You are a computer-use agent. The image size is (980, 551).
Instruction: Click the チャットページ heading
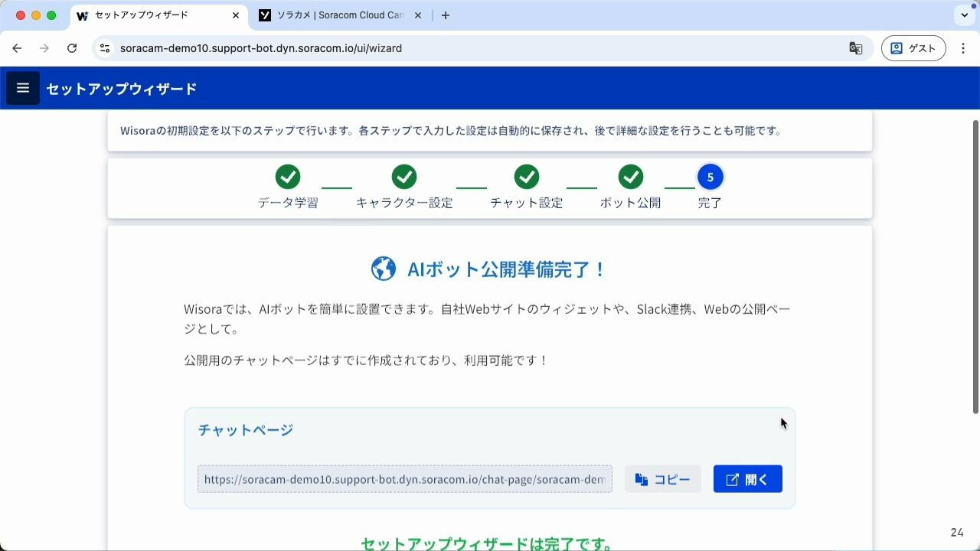[245, 429]
